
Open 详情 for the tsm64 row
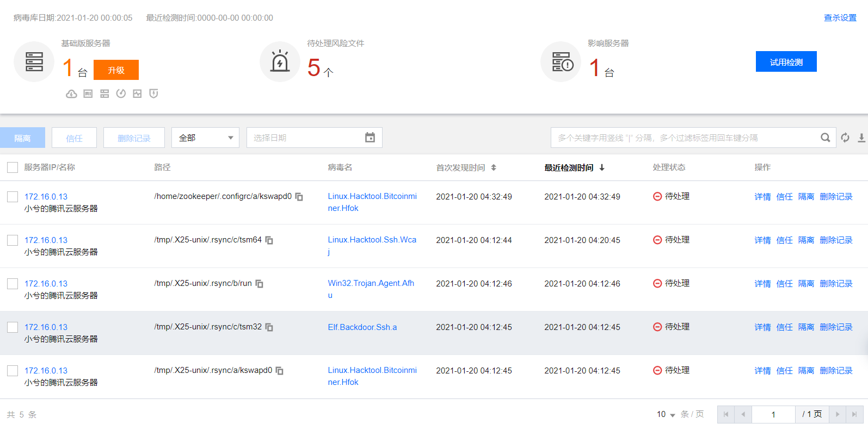point(762,240)
